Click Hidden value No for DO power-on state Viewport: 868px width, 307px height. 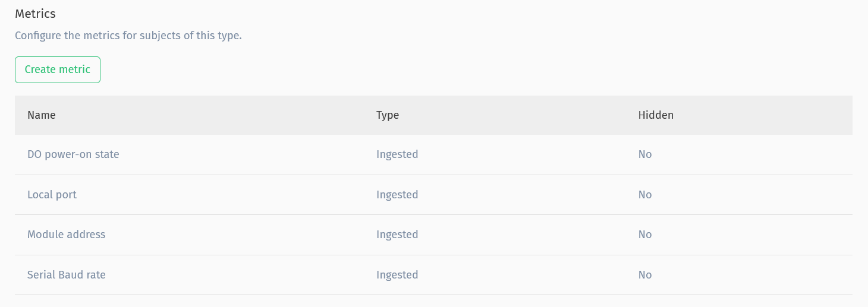(x=645, y=154)
